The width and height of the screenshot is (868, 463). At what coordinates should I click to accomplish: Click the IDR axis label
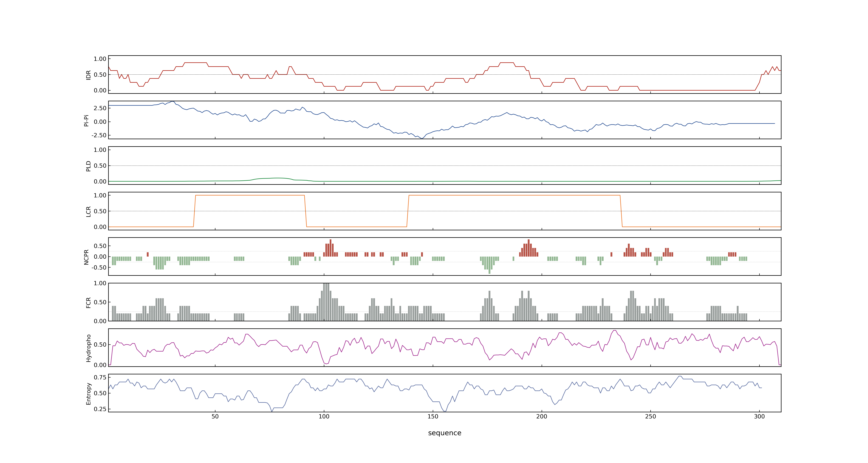point(88,75)
